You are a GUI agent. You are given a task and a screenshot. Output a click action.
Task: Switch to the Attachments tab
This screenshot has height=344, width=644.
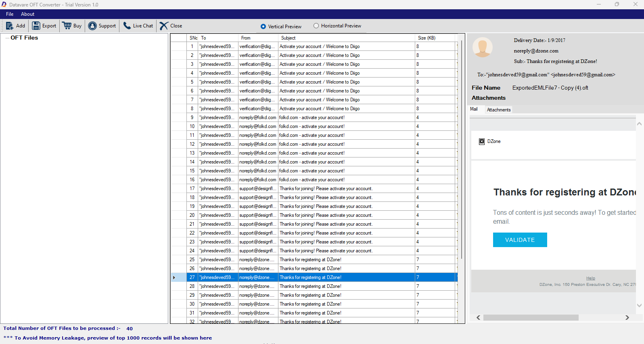pyautogui.click(x=498, y=110)
